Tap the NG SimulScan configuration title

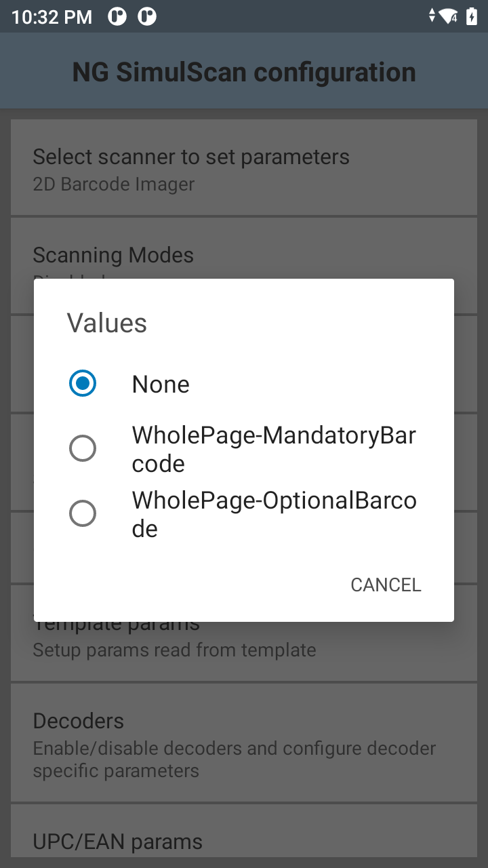pos(244,73)
